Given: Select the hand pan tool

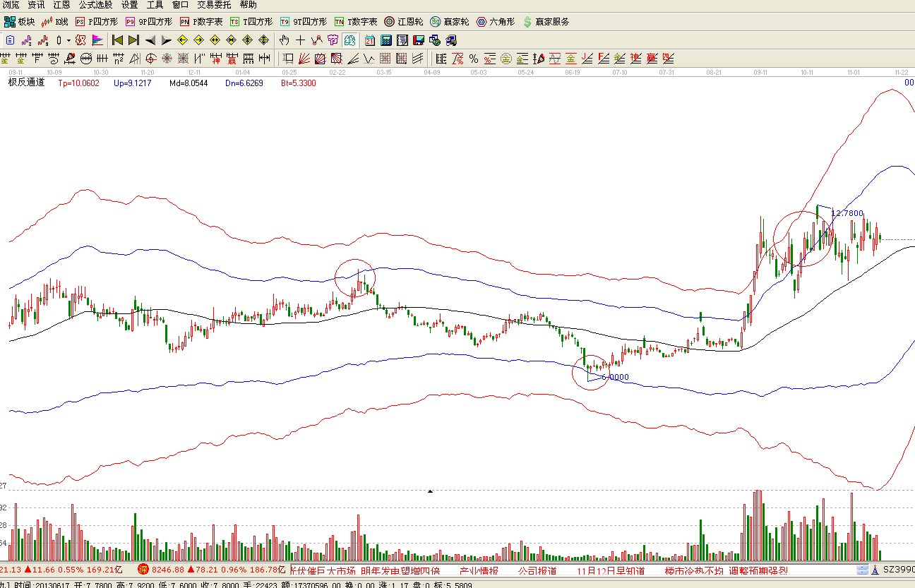Looking at the screenshot, I should [x=285, y=40].
